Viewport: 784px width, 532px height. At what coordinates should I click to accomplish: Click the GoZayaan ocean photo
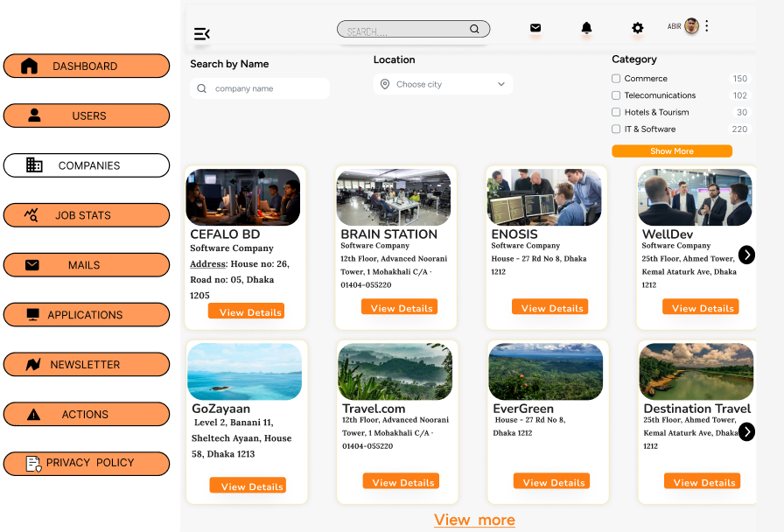tap(244, 372)
